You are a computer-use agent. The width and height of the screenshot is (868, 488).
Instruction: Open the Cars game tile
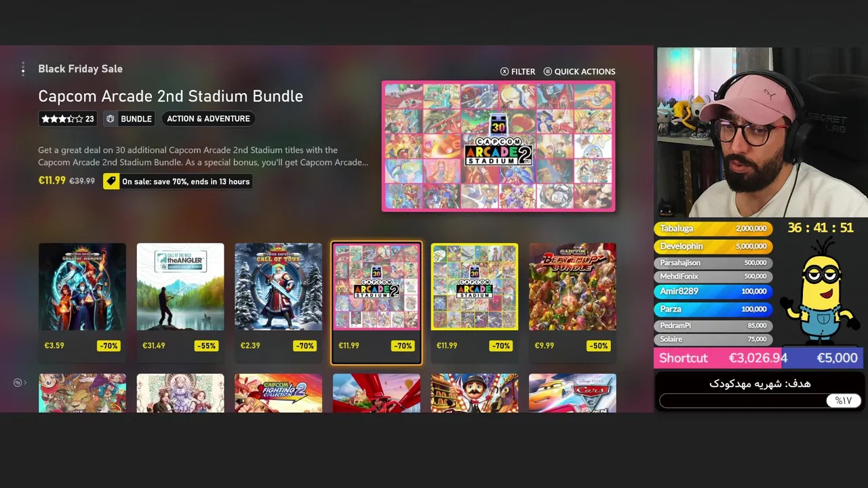pyautogui.click(x=572, y=393)
